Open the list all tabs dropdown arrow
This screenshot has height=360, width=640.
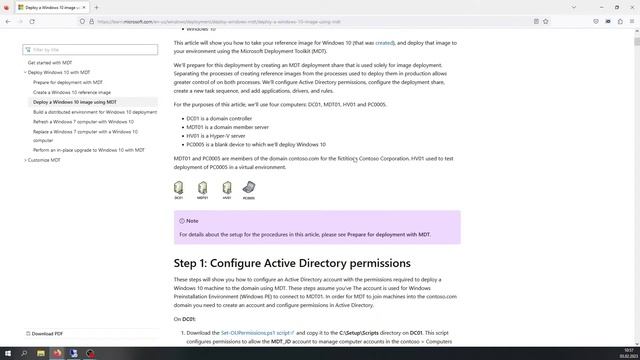[x=573, y=7]
